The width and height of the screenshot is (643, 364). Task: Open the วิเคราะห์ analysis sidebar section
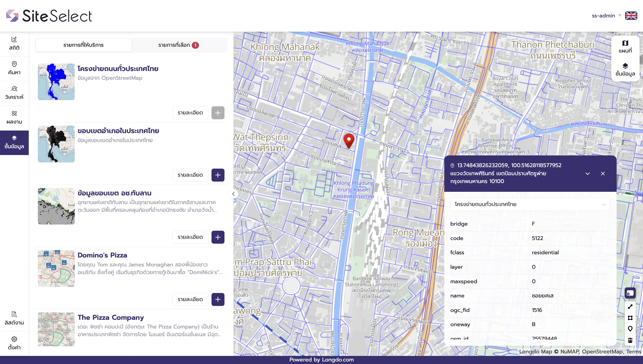(14, 93)
